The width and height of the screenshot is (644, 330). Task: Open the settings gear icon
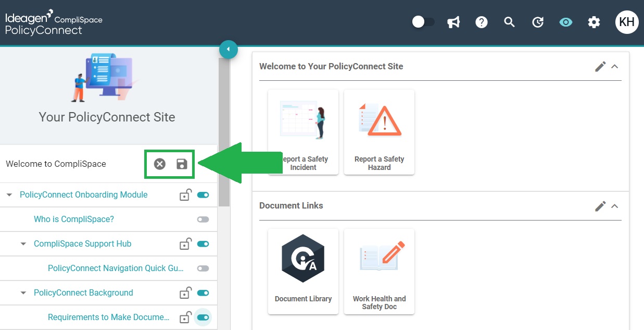pyautogui.click(x=594, y=22)
